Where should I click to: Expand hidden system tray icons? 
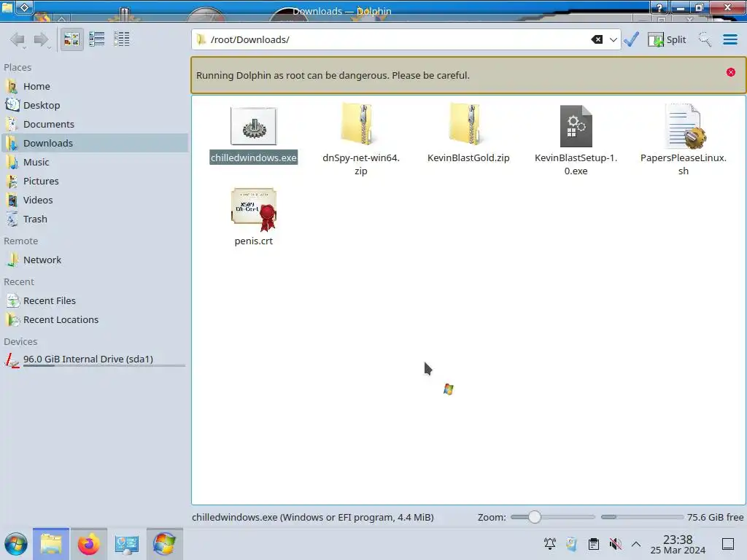636,544
